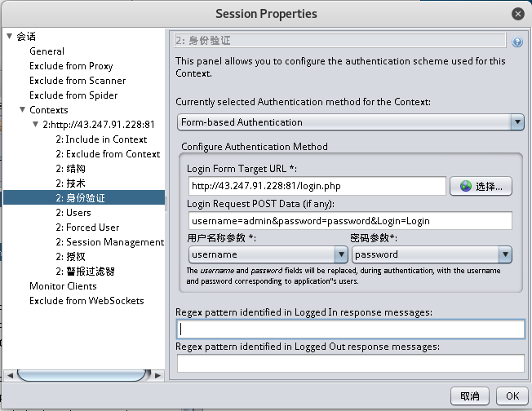The image size is (532, 411).
Task: Click the Login Form Target URL field
Action: (317, 186)
